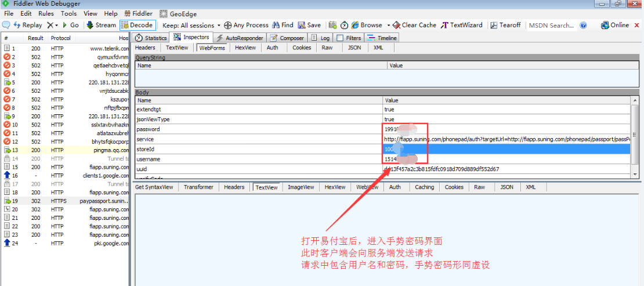Tick the Filters tab checkbox
The height and width of the screenshot is (286, 644).
pos(340,38)
